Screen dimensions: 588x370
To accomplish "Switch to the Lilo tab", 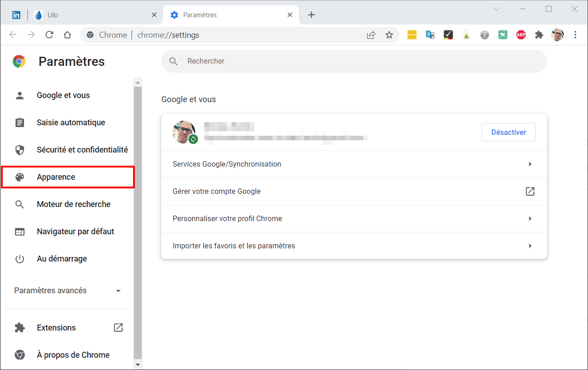I will (95, 15).
